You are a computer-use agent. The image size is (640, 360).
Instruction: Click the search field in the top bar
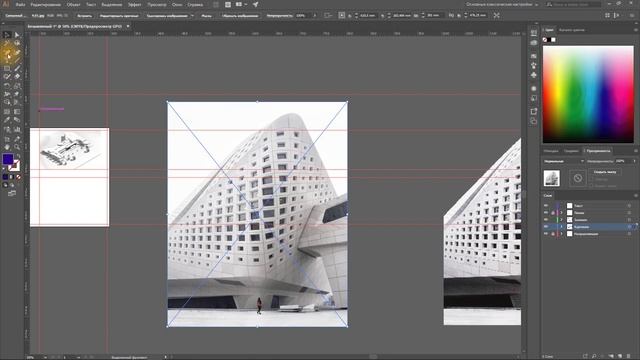tap(573, 4)
